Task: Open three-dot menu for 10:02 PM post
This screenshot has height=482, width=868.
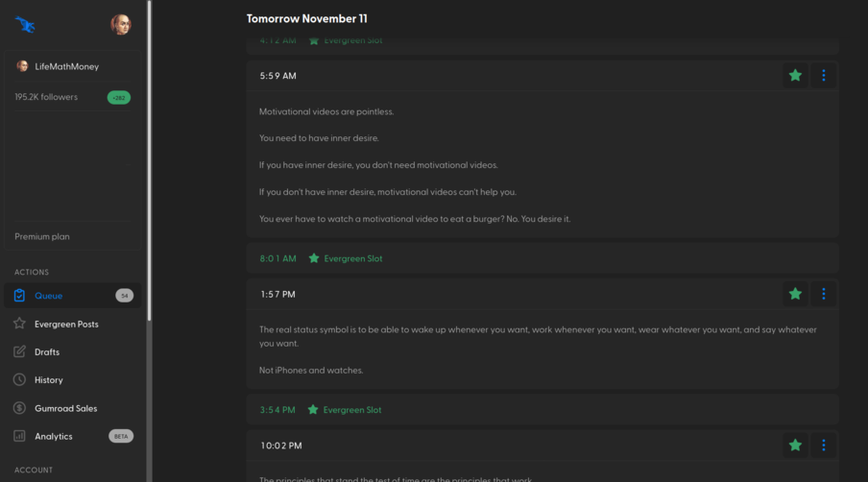Action: coord(823,446)
